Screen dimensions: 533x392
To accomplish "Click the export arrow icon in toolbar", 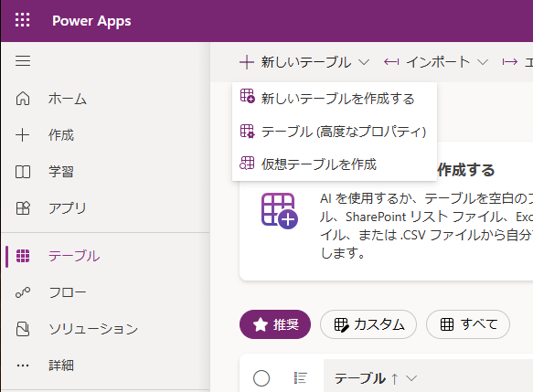I will click(510, 62).
